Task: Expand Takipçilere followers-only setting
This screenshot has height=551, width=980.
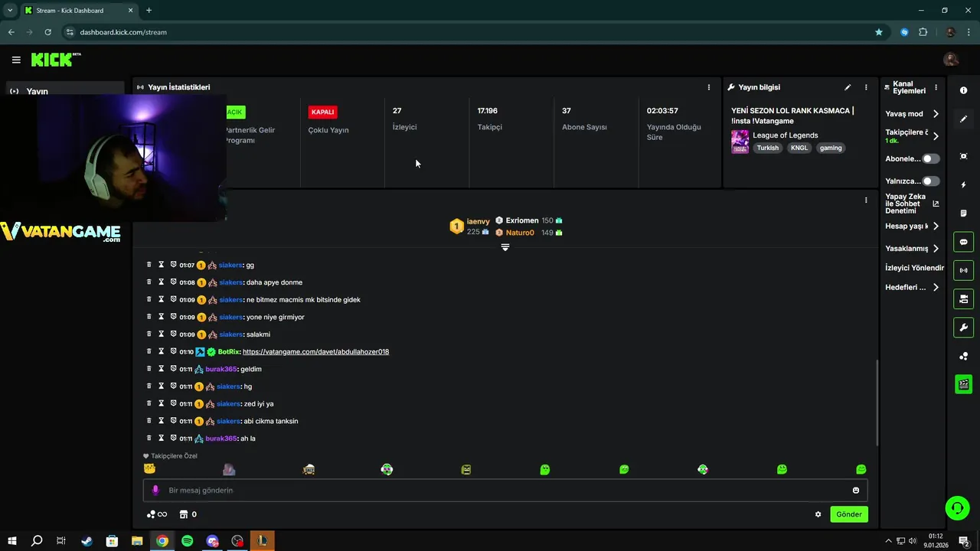Action: [x=936, y=136]
